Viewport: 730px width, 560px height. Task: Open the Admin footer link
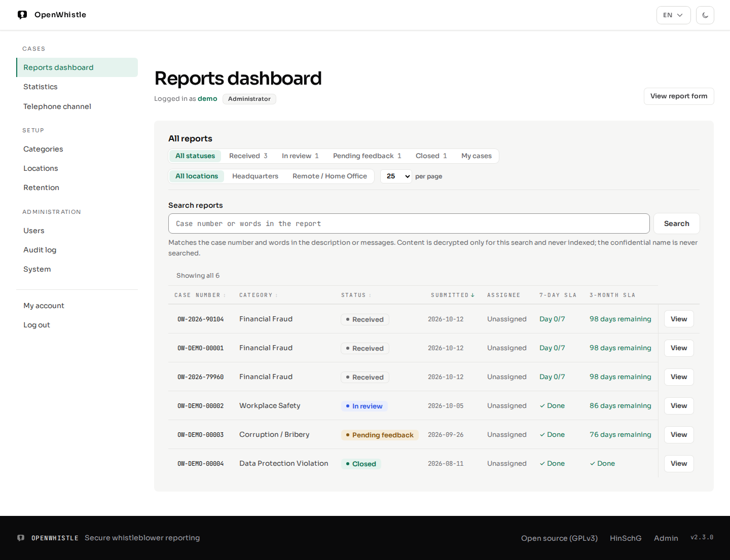tap(666, 538)
